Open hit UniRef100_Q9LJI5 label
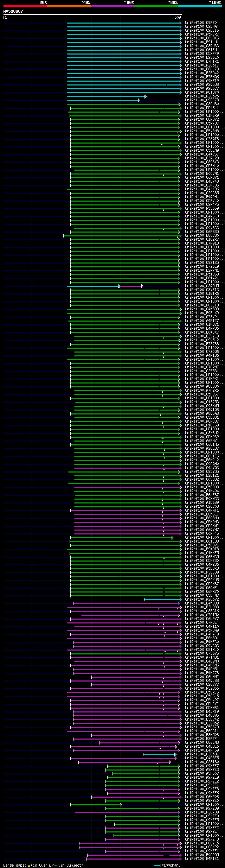 [202, 31]
